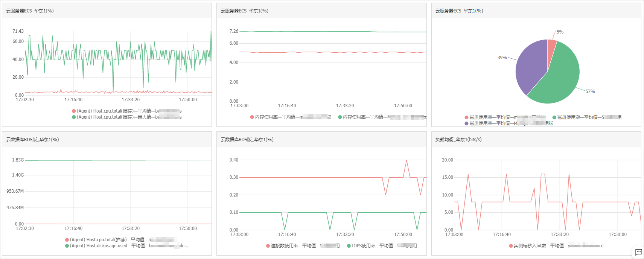This screenshot has height=259, width=644.
Task: Toggle Host.diskusage.used 平均值 legend entry
Action: tap(127, 246)
